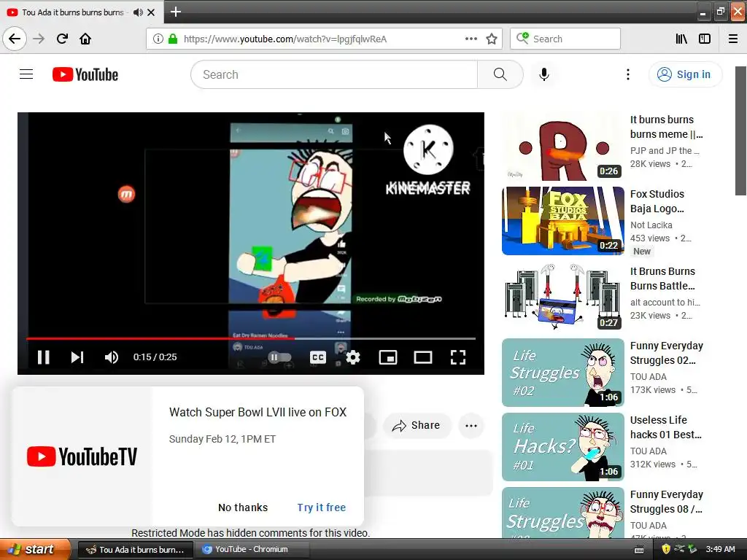Open browser home page
The height and width of the screenshot is (560, 747).
coord(85,39)
